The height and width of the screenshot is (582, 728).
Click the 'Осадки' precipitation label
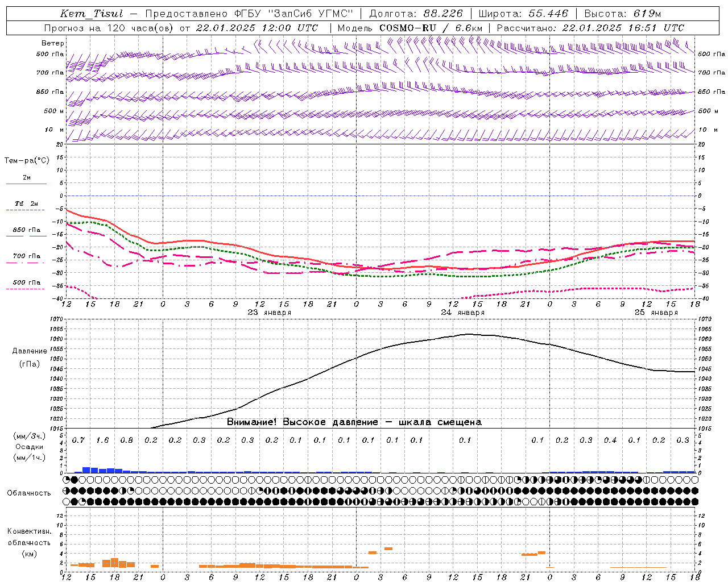pyautogui.click(x=30, y=447)
